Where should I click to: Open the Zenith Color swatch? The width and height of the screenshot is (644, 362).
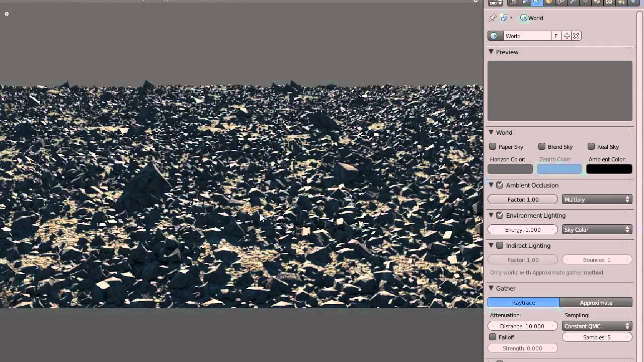559,169
